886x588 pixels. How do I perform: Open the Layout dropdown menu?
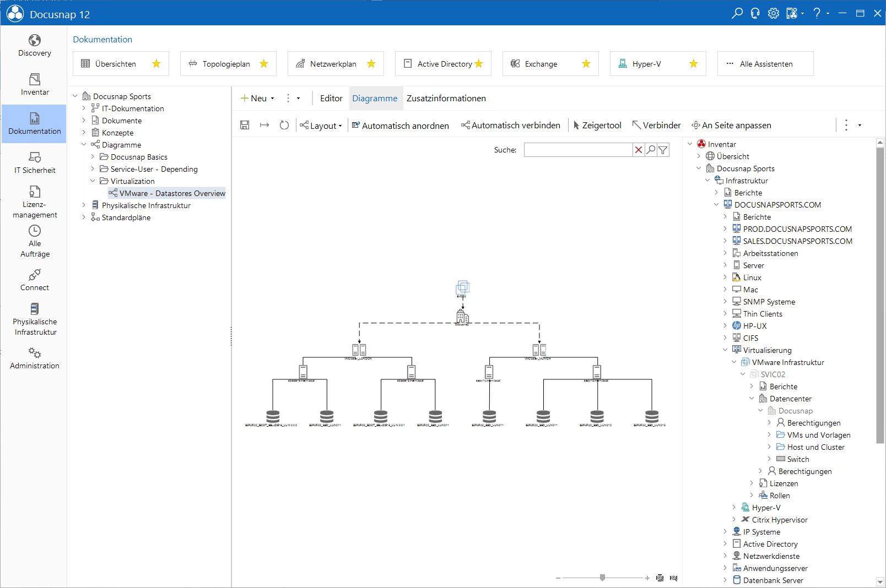tap(321, 126)
